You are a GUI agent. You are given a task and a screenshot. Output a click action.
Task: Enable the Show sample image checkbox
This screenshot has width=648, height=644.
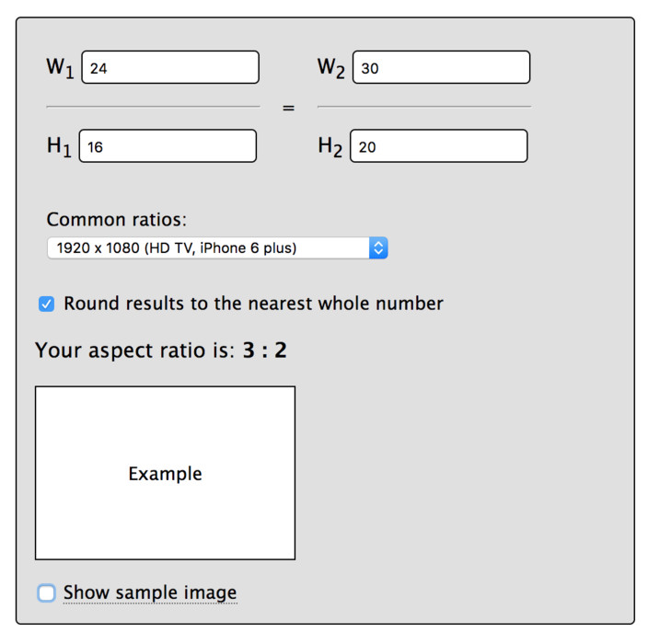[x=47, y=593]
